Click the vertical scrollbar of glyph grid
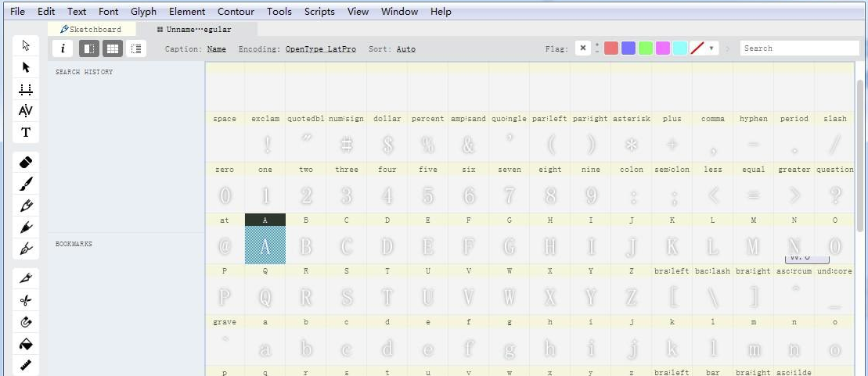 pos(859,155)
